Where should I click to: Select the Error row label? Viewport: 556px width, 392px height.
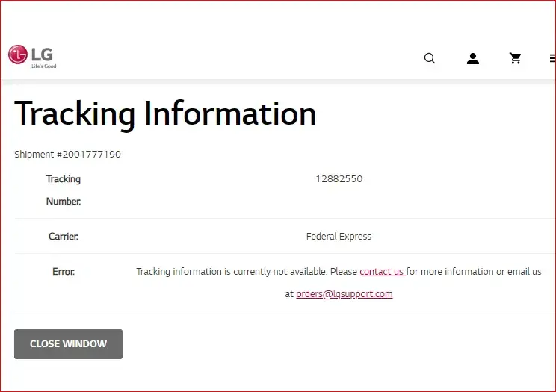(x=64, y=272)
